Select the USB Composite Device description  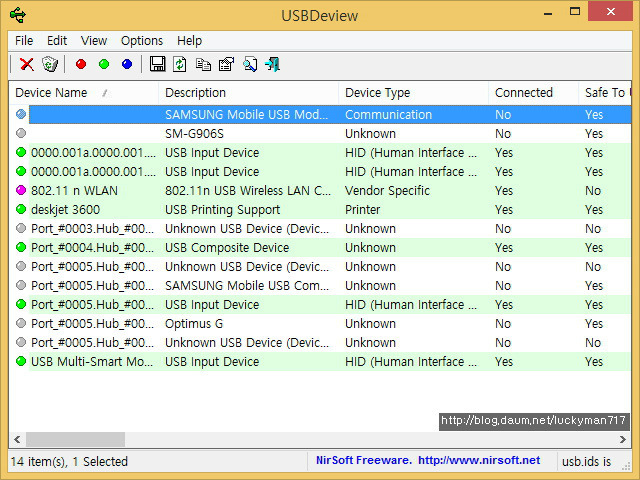[227, 247]
